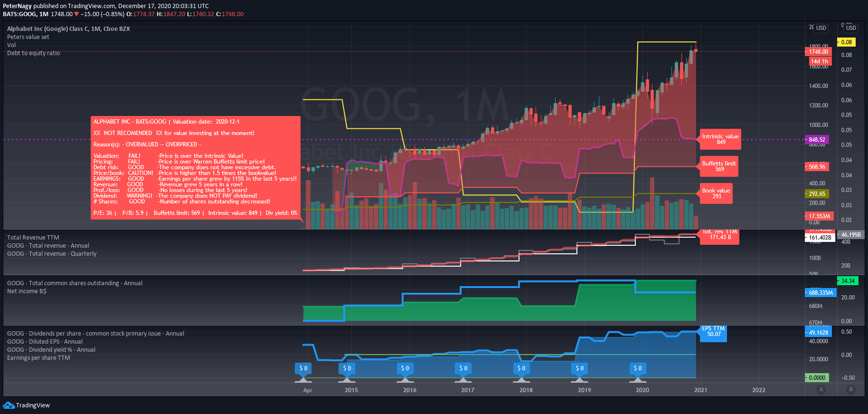This screenshot has width=868, height=414.
Task: Click the Buffetts limit 569 callout label
Action: (719, 166)
